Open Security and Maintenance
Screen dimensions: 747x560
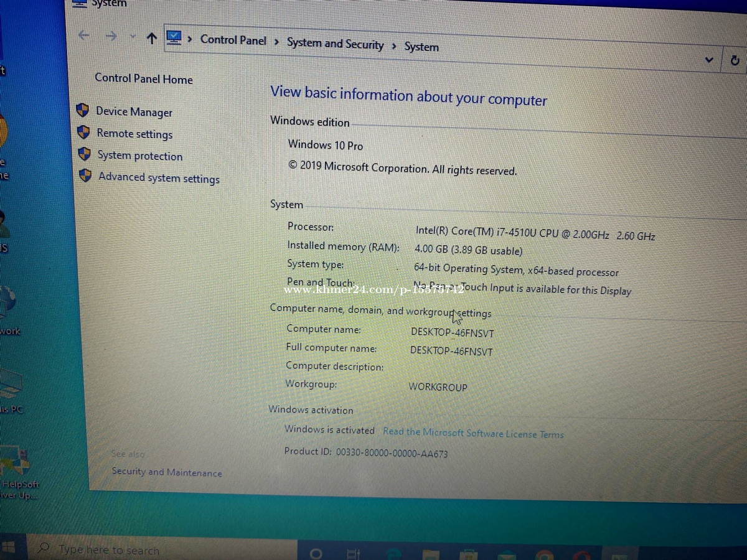point(167,472)
